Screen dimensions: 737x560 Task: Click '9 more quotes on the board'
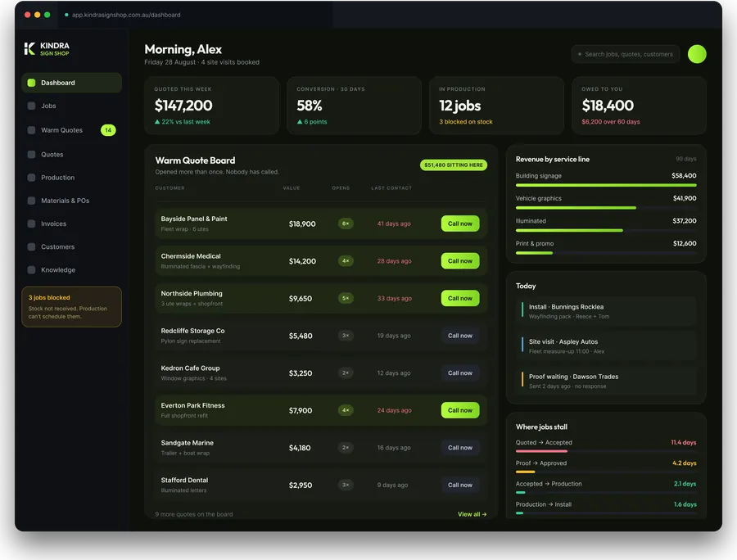click(x=194, y=514)
